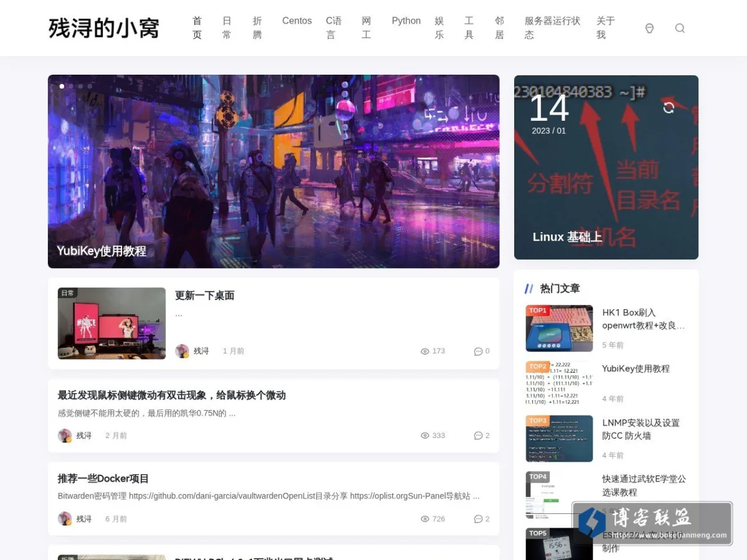Select the third carousel dot indicator
The width and height of the screenshot is (747, 560).
(x=80, y=86)
